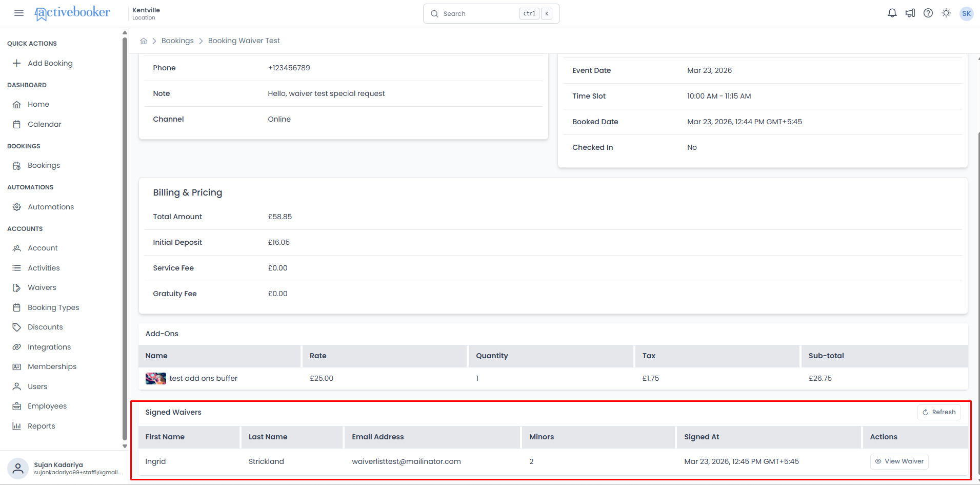
Task: Open Memberships in the sidebar
Action: click(x=52, y=366)
